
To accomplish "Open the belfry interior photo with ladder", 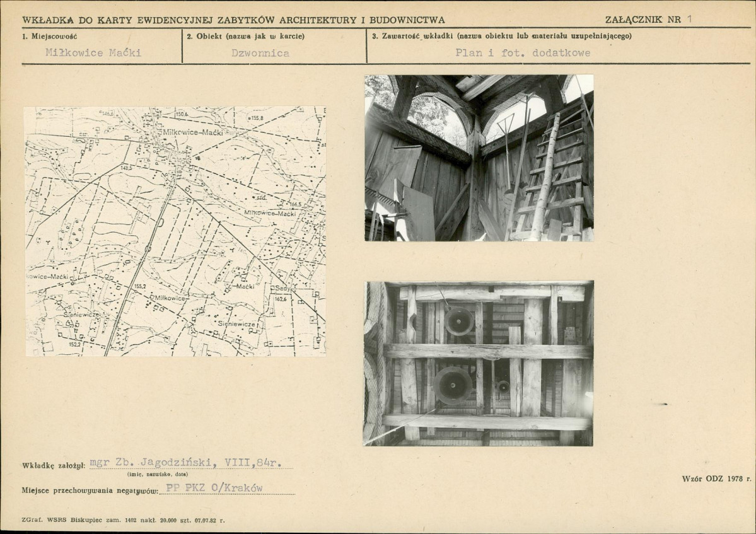I will [x=479, y=158].
